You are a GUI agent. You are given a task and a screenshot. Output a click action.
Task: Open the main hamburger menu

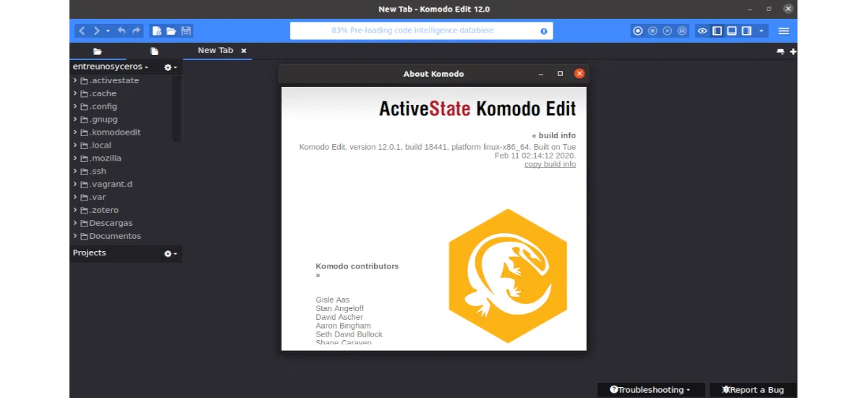pyautogui.click(x=784, y=31)
